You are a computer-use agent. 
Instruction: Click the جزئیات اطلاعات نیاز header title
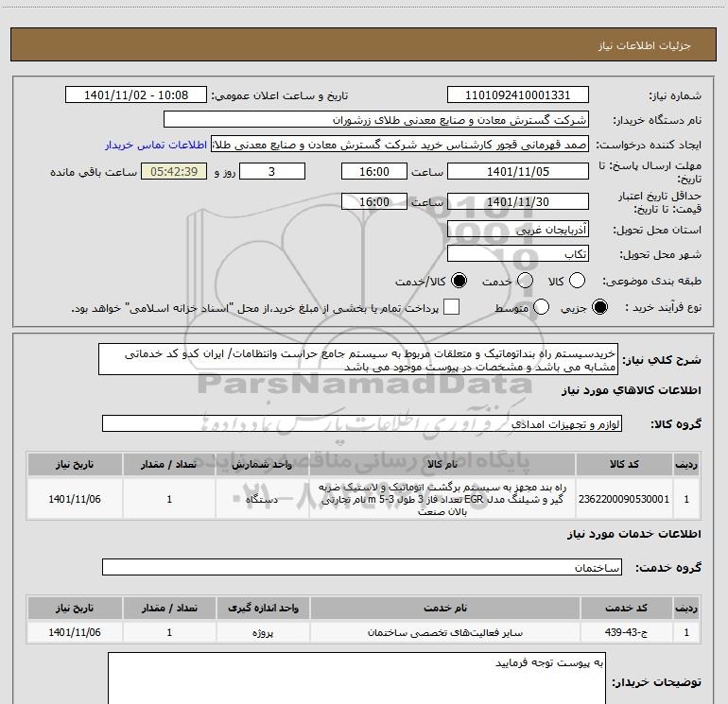[645, 45]
